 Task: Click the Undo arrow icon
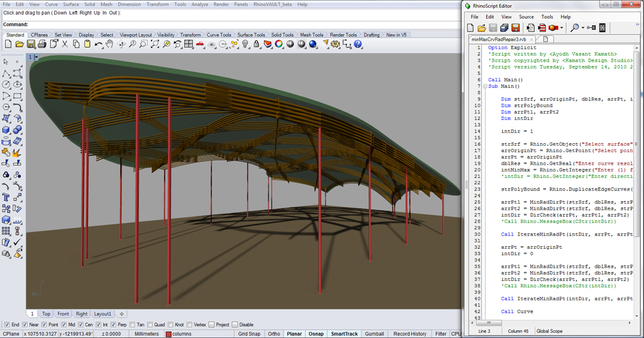point(98,44)
